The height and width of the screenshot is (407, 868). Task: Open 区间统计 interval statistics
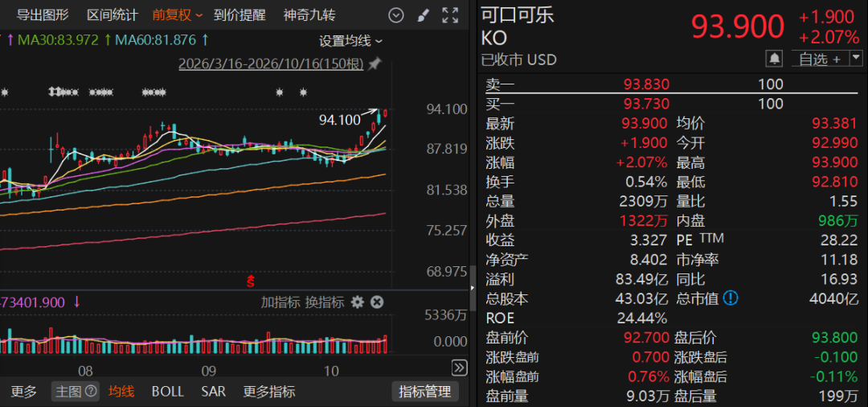[x=112, y=15]
